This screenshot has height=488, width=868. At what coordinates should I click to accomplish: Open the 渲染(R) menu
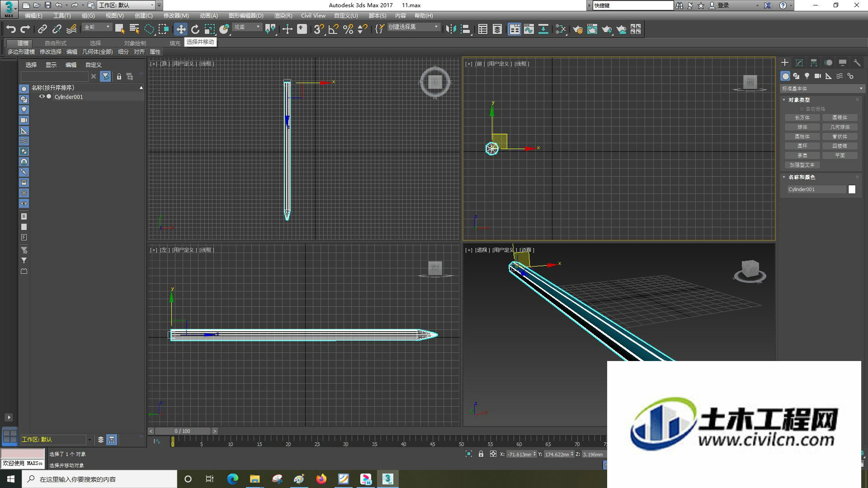[283, 15]
